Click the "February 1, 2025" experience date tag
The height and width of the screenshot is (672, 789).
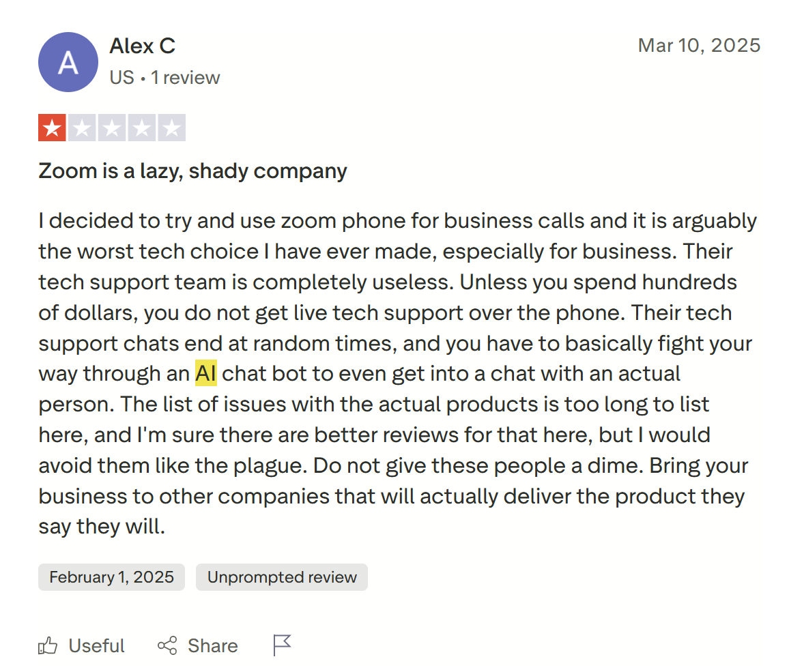pos(111,577)
